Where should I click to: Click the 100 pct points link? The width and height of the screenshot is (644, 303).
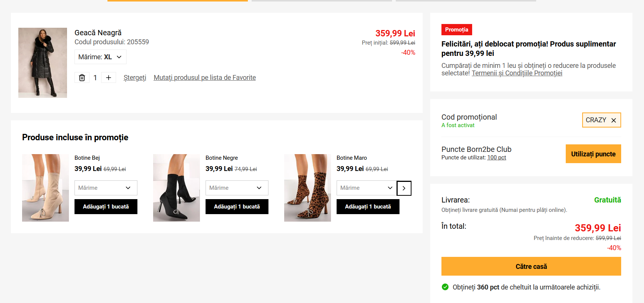coord(496,157)
